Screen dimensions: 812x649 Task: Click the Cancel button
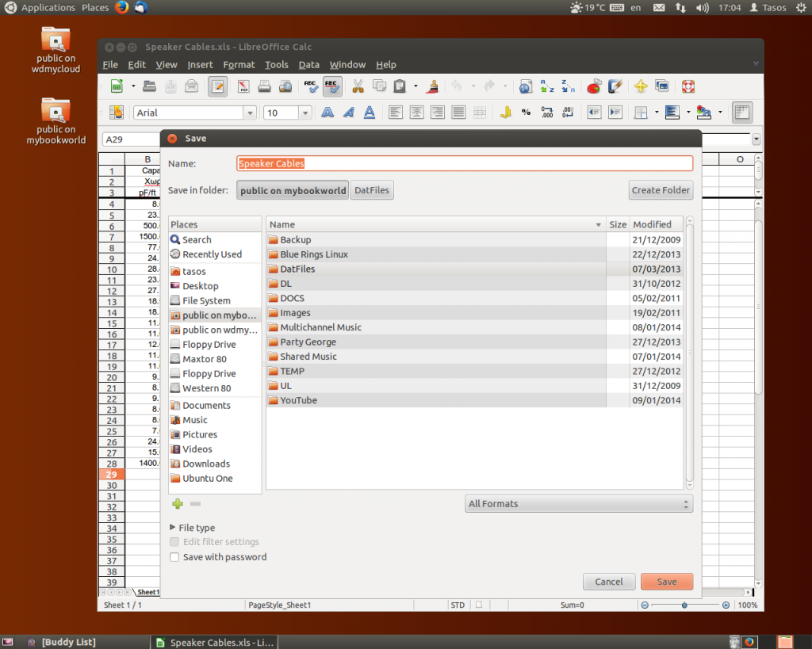click(608, 582)
